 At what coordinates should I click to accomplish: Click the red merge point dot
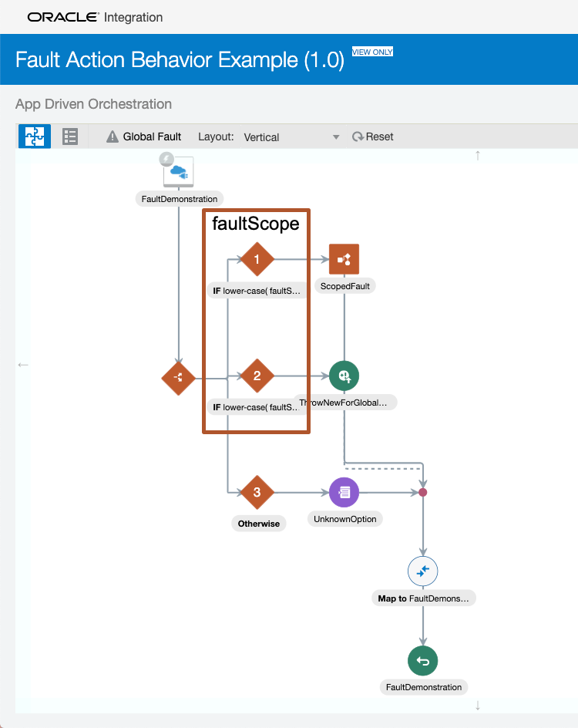click(422, 492)
